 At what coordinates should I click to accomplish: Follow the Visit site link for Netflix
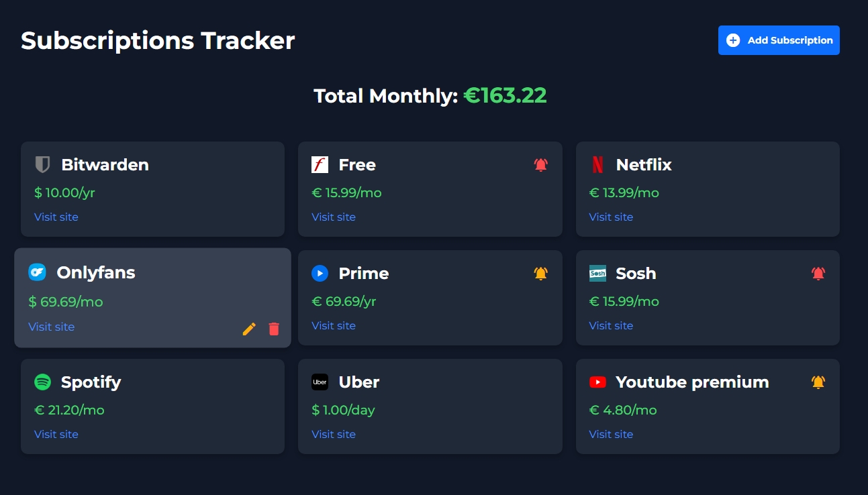[611, 217]
